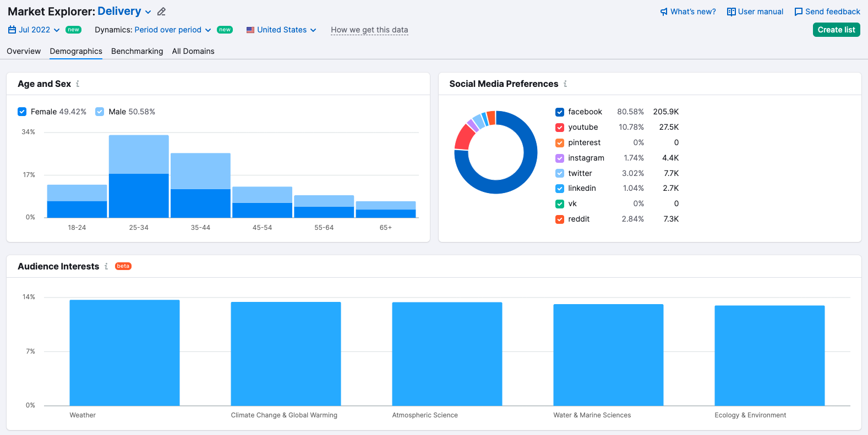Toggle the twitter checkbox

tap(560, 173)
